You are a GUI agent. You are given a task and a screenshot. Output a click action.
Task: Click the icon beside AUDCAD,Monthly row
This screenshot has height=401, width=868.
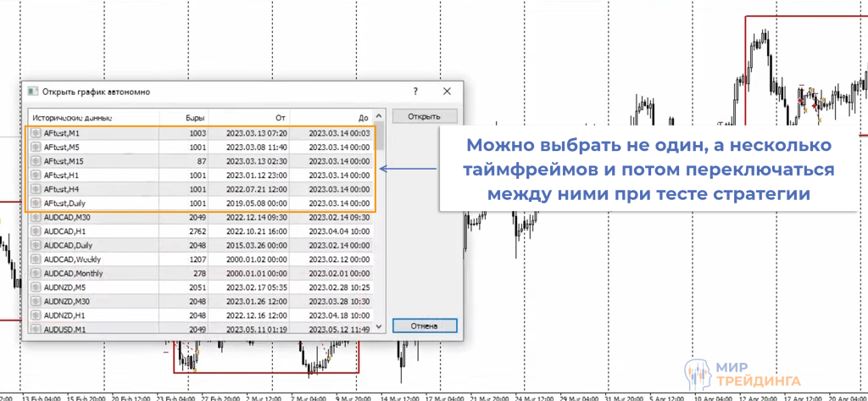click(36, 273)
